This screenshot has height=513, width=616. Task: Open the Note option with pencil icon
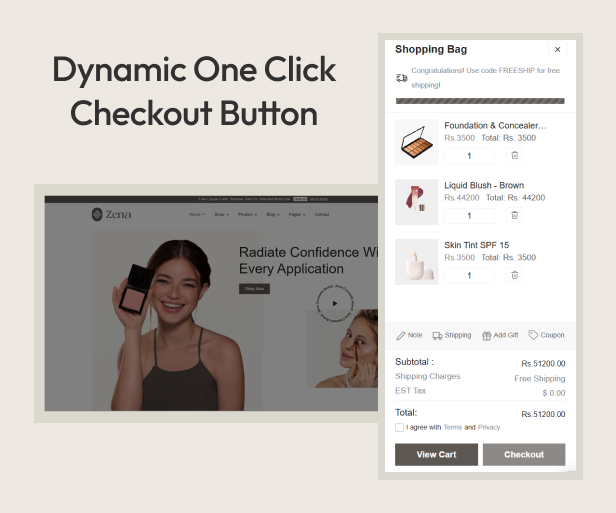409,336
